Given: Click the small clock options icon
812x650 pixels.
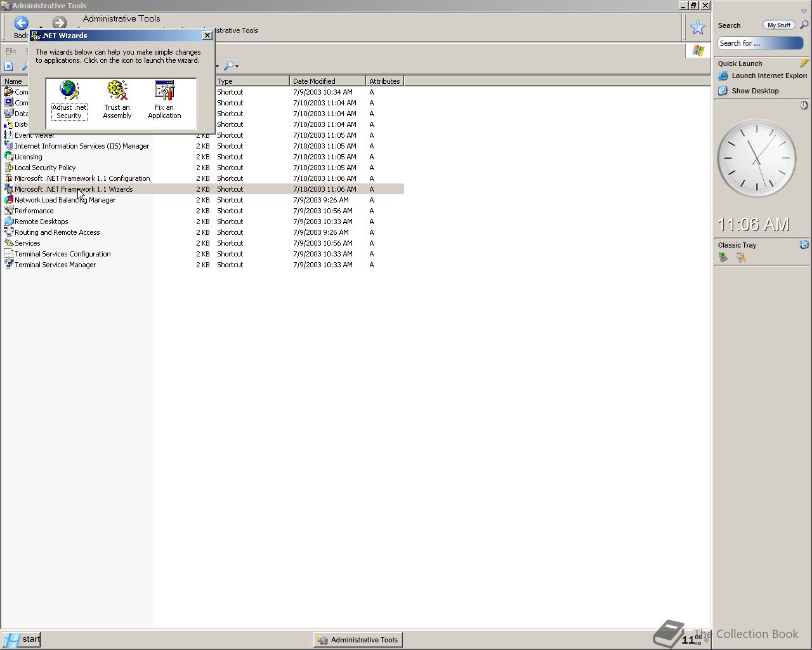Looking at the screenshot, I should click(x=804, y=105).
